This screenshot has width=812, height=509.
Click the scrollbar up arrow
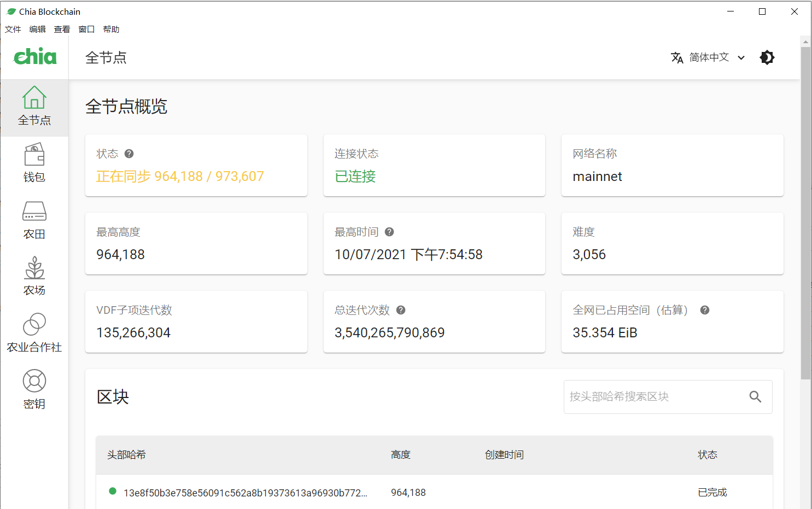805,42
